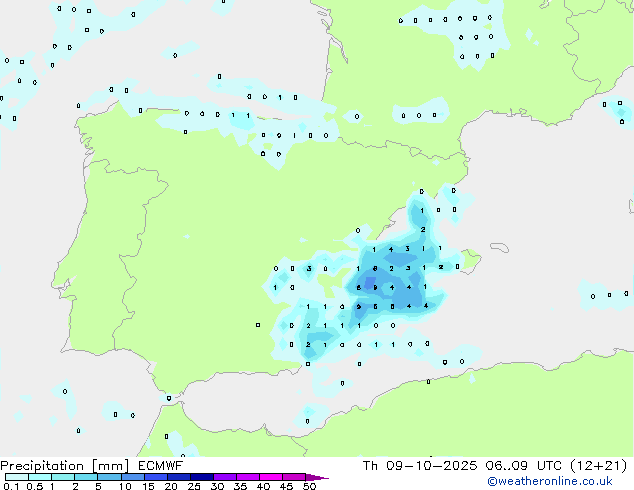Click the 40–45 mm magenta legend box
This screenshot has height=490, width=634.
tap(271, 477)
